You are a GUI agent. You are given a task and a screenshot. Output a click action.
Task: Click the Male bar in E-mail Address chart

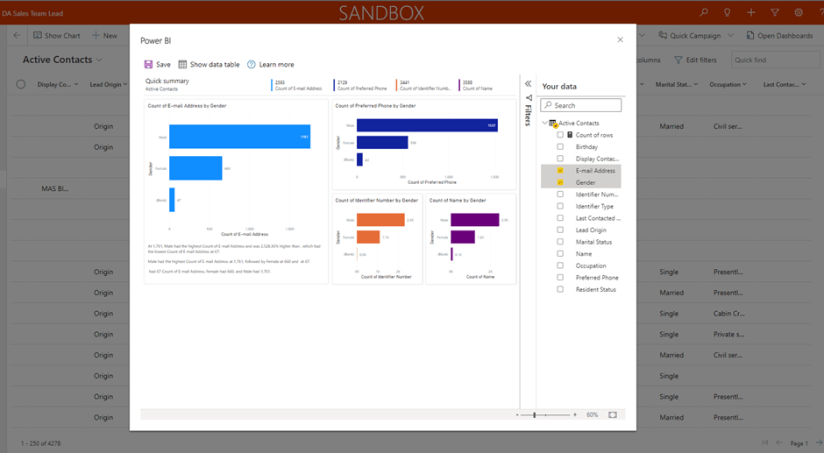click(x=240, y=137)
